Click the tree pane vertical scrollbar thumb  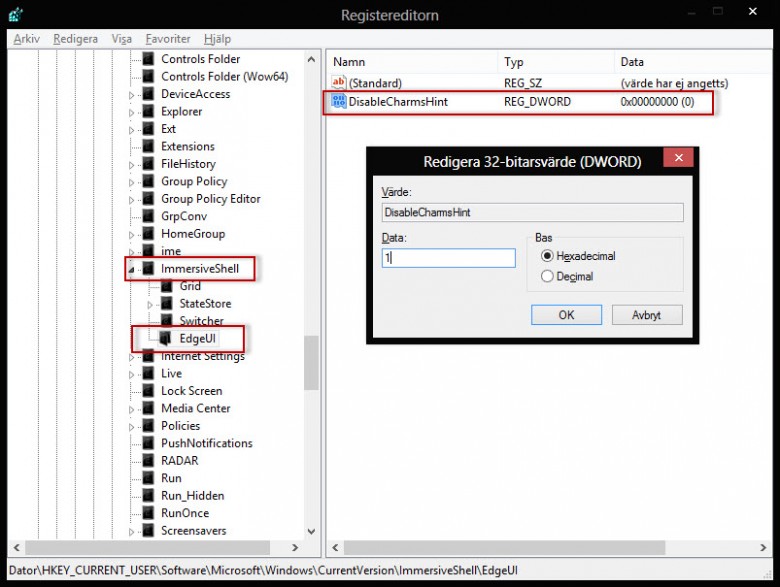tap(311, 363)
